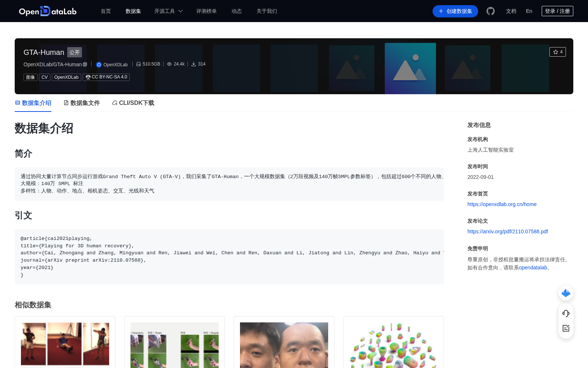Select the 数据集介绍 tab
The height and width of the screenshot is (368, 588).
(x=33, y=103)
